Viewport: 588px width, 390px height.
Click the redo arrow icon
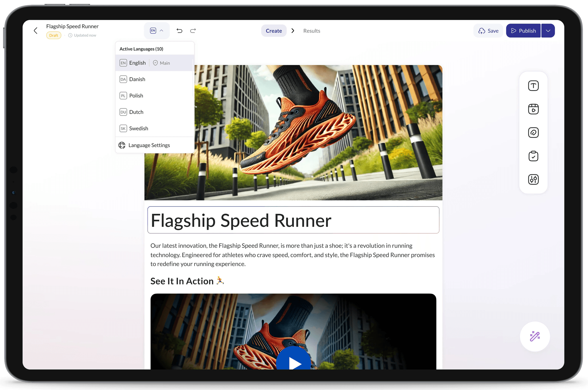193,31
